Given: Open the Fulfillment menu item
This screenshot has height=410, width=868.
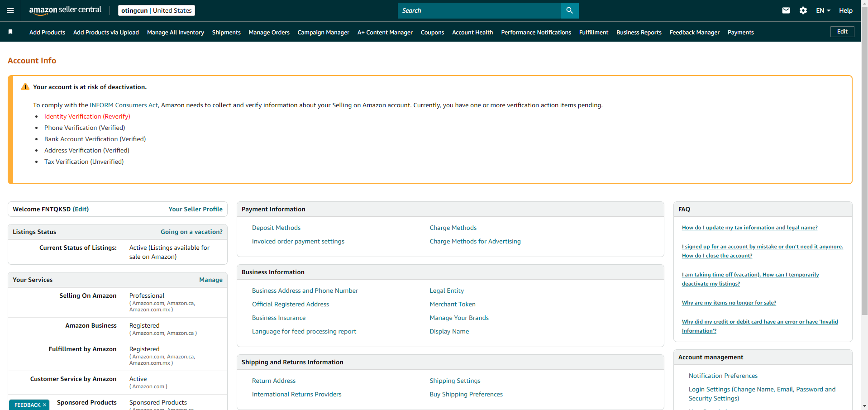Looking at the screenshot, I should [x=594, y=32].
